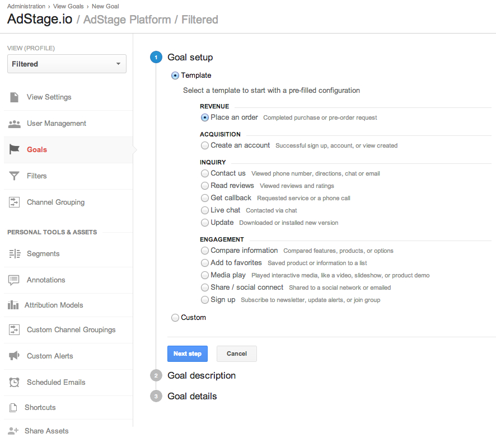Click the User Management people icon
Image resolution: width=496 pixels, height=448 pixels.
13,123
